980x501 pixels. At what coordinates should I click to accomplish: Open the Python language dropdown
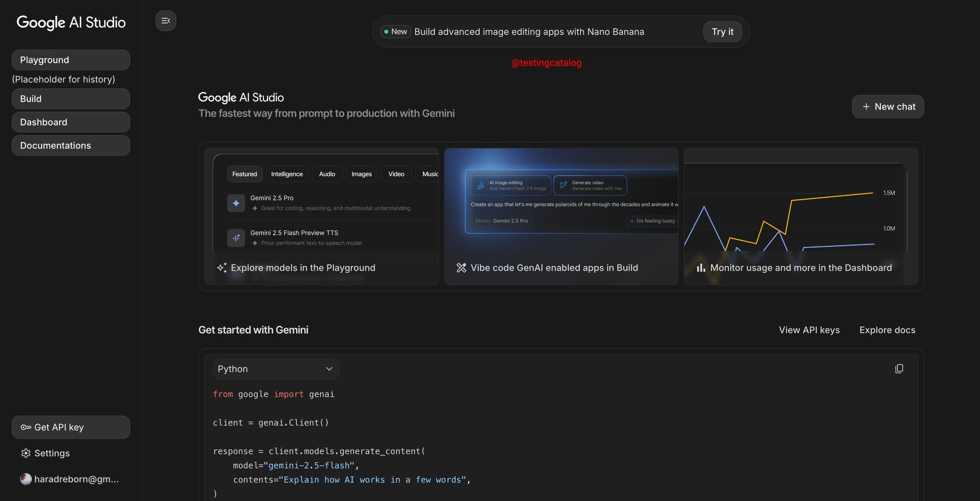coord(276,368)
